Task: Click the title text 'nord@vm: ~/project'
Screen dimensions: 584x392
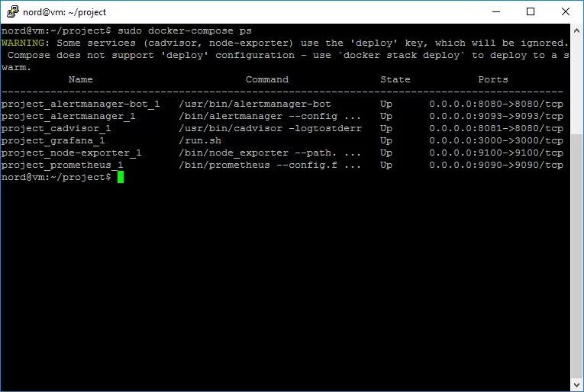Action: pos(64,12)
